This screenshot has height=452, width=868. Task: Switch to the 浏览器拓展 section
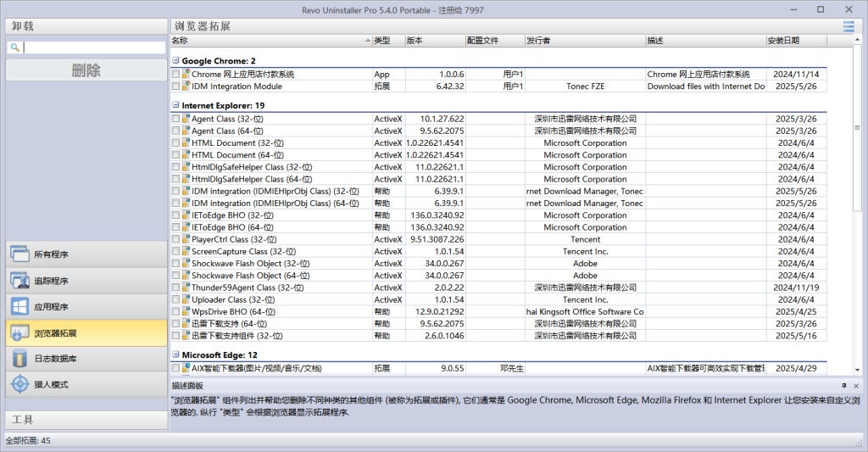pyautogui.click(x=85, y=332)
